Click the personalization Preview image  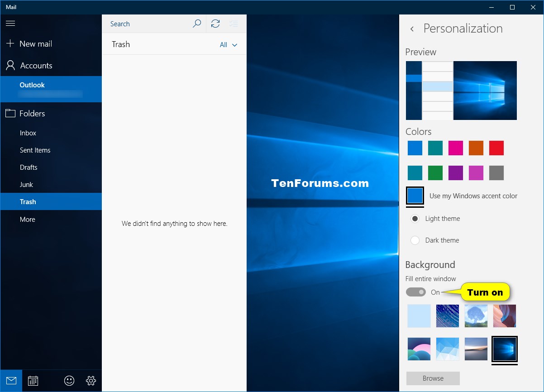pos(461,91)
